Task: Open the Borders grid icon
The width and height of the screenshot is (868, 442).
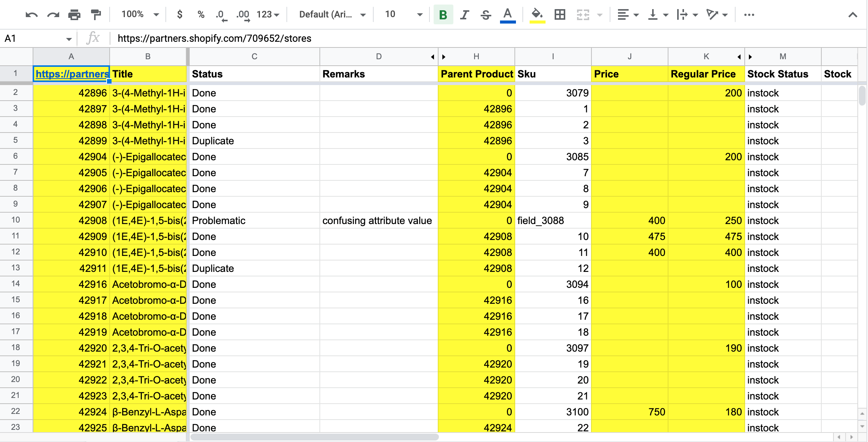Action: click(560, 15)
